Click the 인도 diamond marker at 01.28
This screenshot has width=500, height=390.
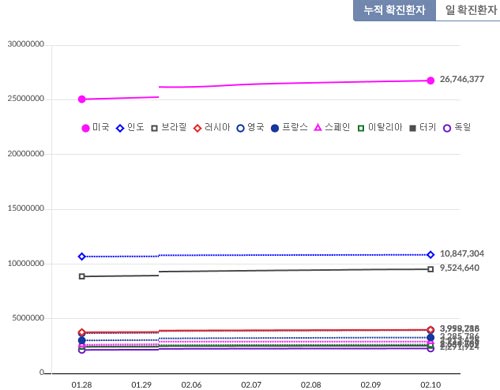pos(82,256)
